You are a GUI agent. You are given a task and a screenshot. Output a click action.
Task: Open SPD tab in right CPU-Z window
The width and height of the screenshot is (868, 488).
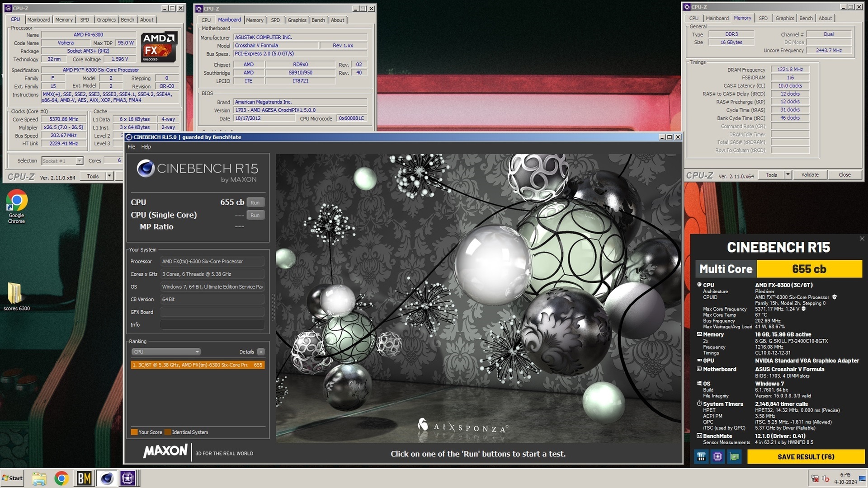[763, 18]
